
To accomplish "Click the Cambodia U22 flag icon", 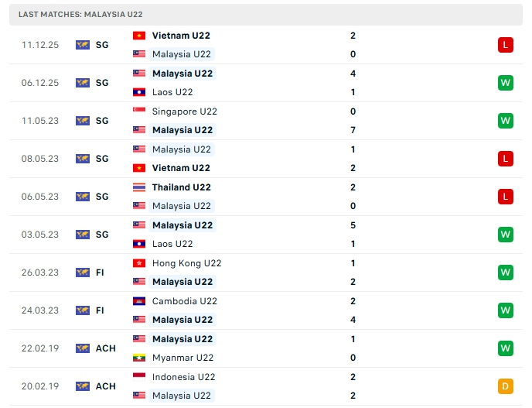I will coord(139,301).
